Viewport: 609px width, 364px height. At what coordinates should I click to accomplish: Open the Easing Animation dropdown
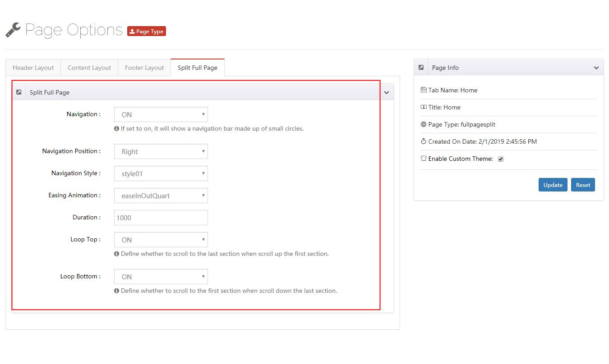tap(161, 196)
